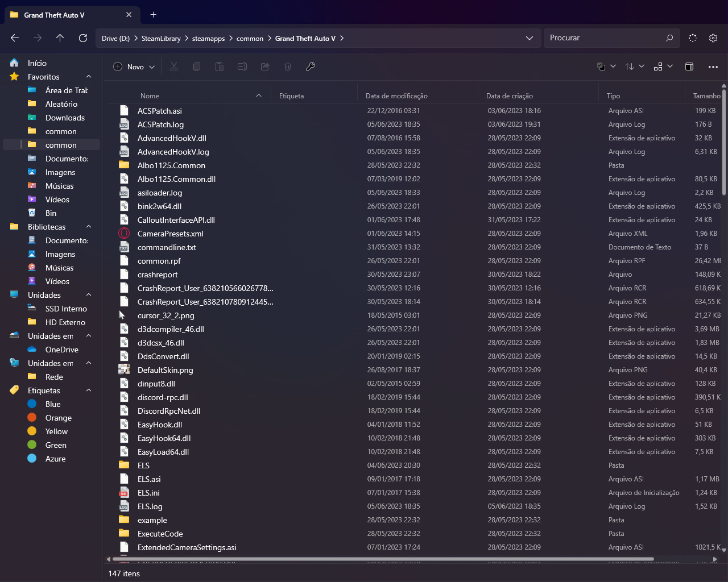Viewport: 728px width, 582px height.
Task: Select the DefaultSkin.png thumbnail
Action: (124, 370)
